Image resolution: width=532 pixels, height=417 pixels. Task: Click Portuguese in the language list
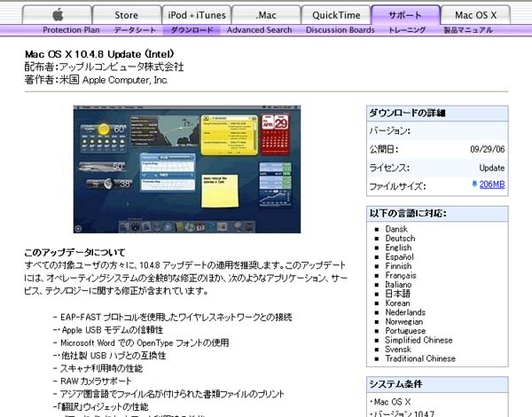(x=405, y=330)
